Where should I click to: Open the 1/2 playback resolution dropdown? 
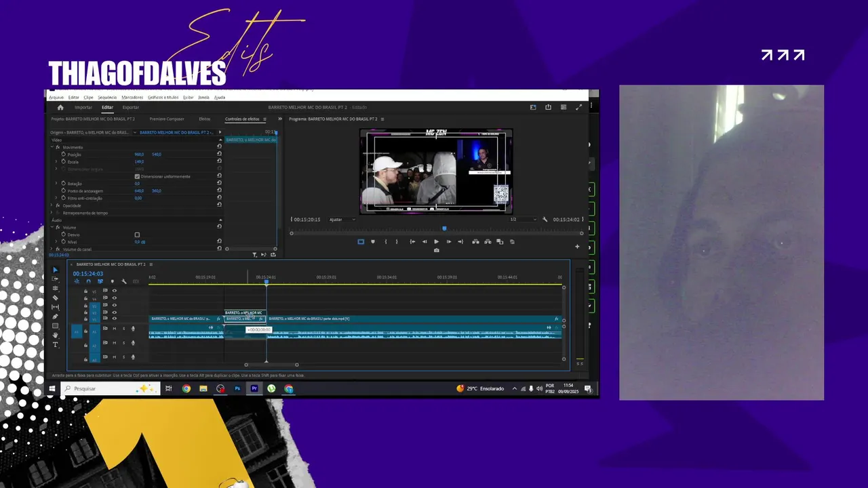tap(523, 220)
